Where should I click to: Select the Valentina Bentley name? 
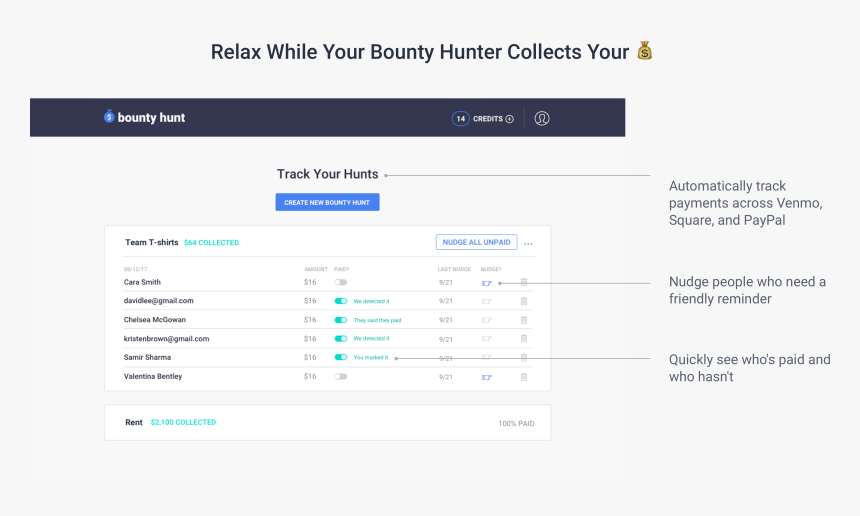point(153,377)
